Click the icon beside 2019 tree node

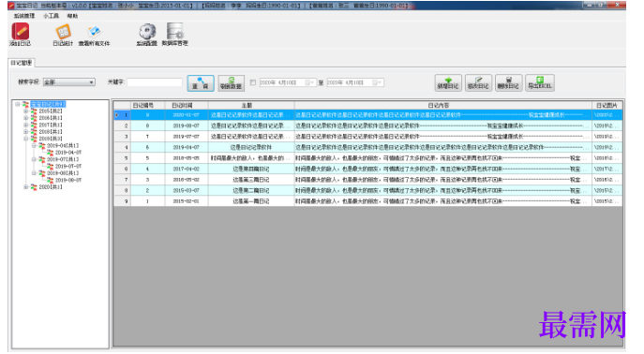(x=34, y=139)
